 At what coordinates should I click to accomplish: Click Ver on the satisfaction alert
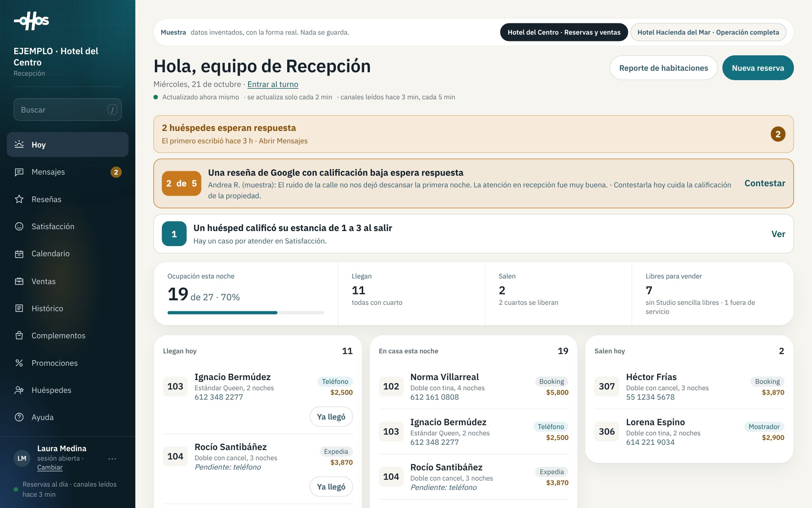[778, 234]
